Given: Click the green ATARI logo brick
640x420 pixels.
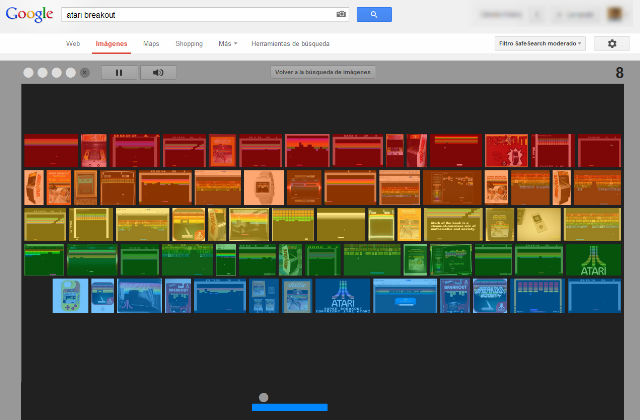Looking at the screenshot, I should point(593,260).
